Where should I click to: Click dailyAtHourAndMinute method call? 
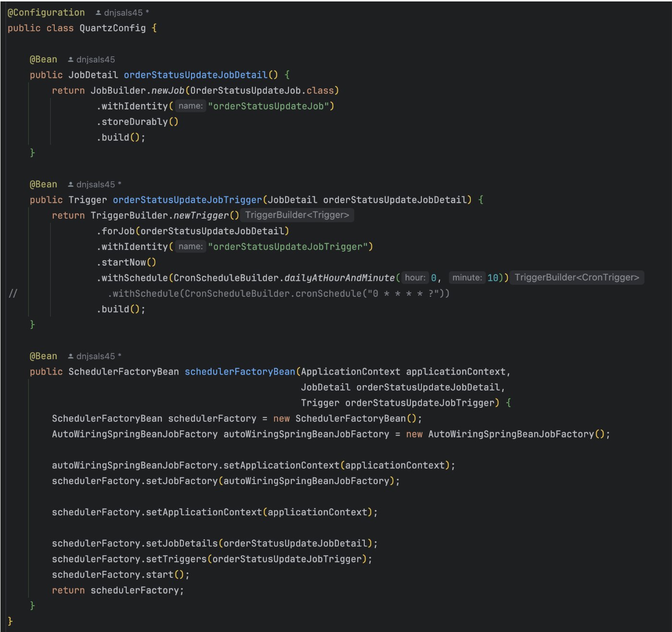click(x=340, y=278)
